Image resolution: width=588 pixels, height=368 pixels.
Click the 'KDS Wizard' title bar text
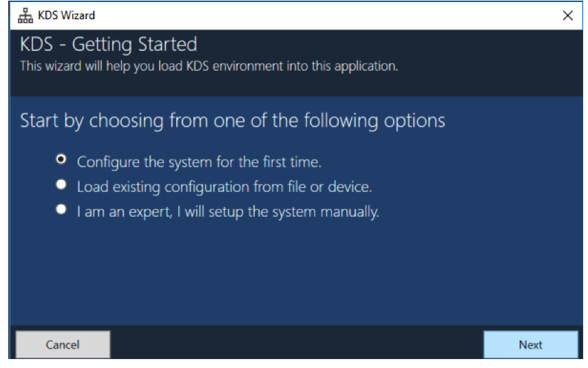click(x=66, y=15)
